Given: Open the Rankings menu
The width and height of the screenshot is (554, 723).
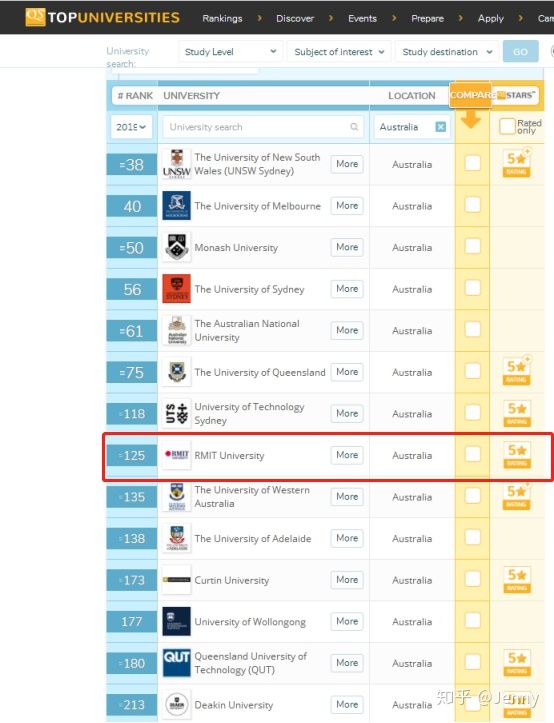Looking at the screenshot, I should (222, 18).
